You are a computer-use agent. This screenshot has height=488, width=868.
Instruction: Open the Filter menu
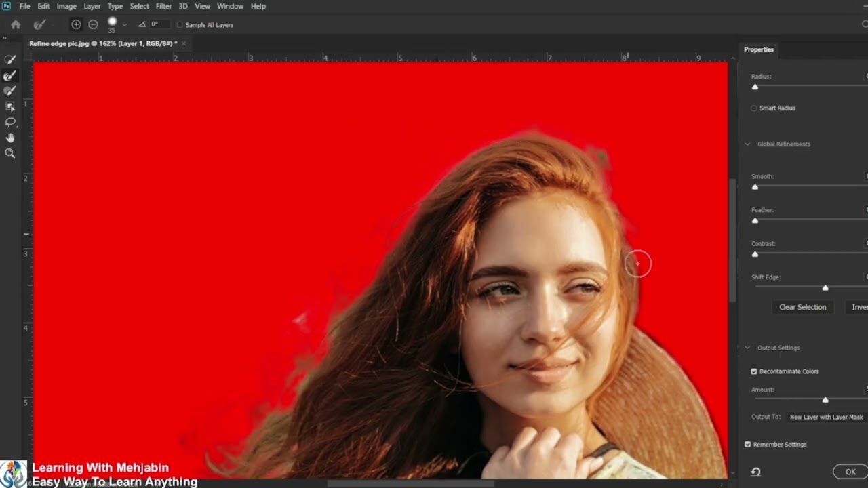[164, 6]
